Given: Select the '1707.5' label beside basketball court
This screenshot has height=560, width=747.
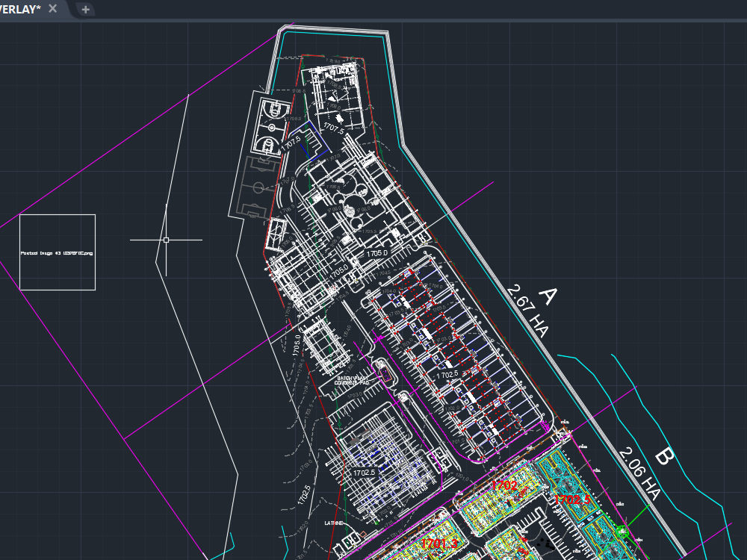Looking at the screenshot, I should coord(291,143).
